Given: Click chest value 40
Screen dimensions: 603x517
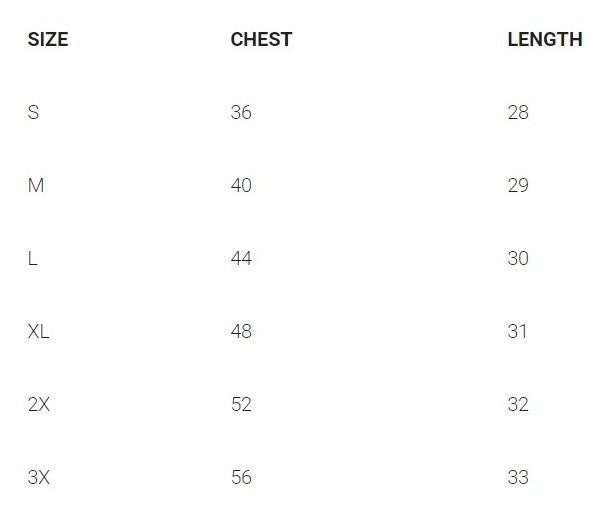Looking at the screenshot, I should [x=241, y=186].
